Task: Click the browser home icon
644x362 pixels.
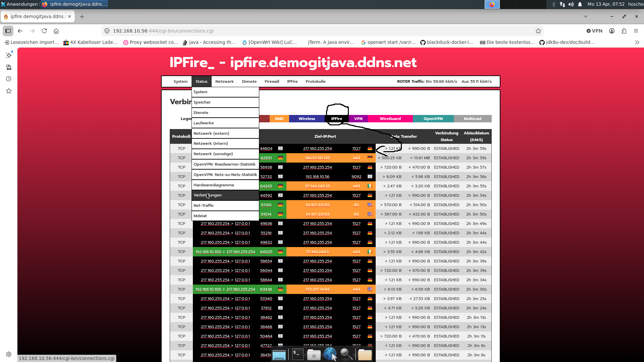Action: click(x=56, y=31)
